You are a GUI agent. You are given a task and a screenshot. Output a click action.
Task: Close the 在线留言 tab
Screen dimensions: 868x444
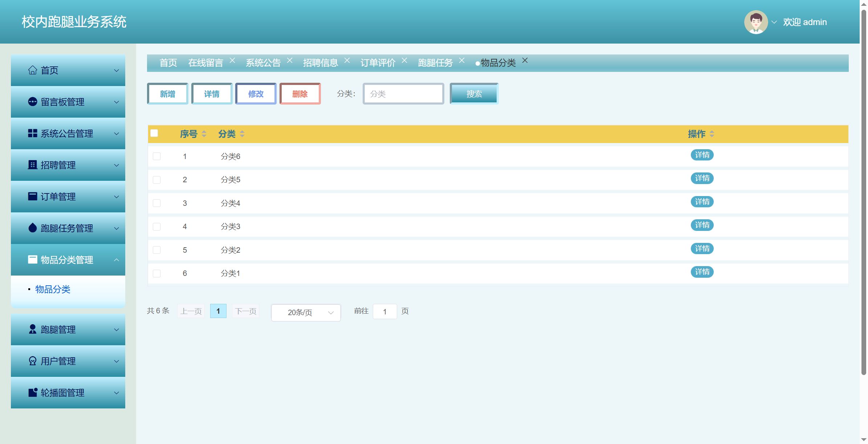pyautogui.click(x=232, y=60)
